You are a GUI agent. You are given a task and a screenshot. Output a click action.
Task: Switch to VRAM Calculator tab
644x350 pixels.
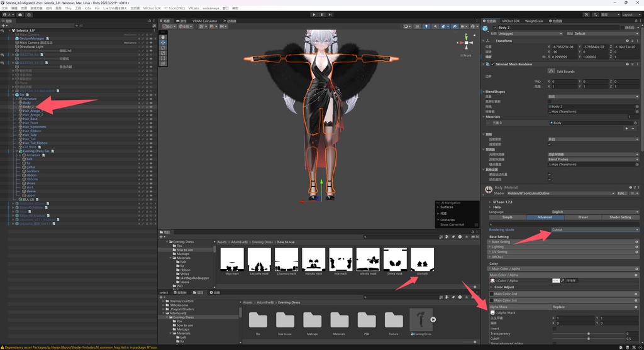pyautogui.click(x=204, y=21)
